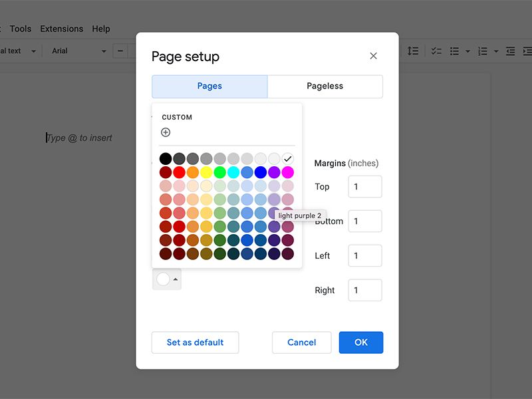532x399 pixels.
Task: Create a checklist
Action: (x=436, y=51)
